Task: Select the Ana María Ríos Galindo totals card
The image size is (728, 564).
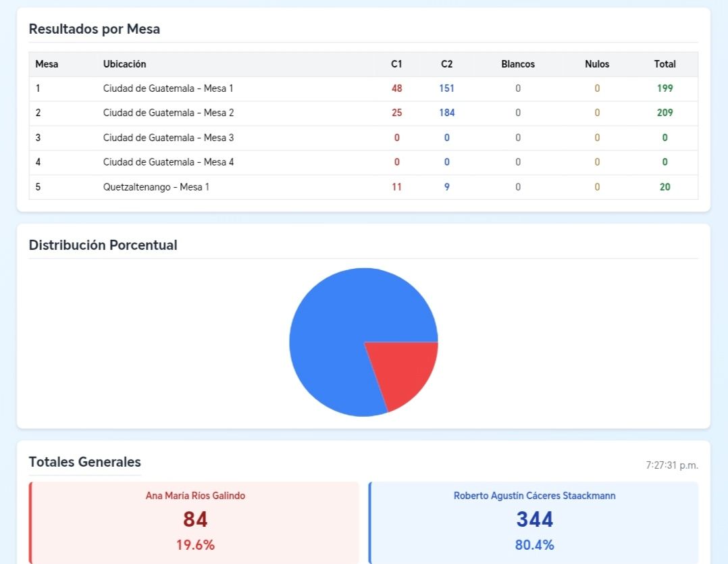Action: [195, 521]
